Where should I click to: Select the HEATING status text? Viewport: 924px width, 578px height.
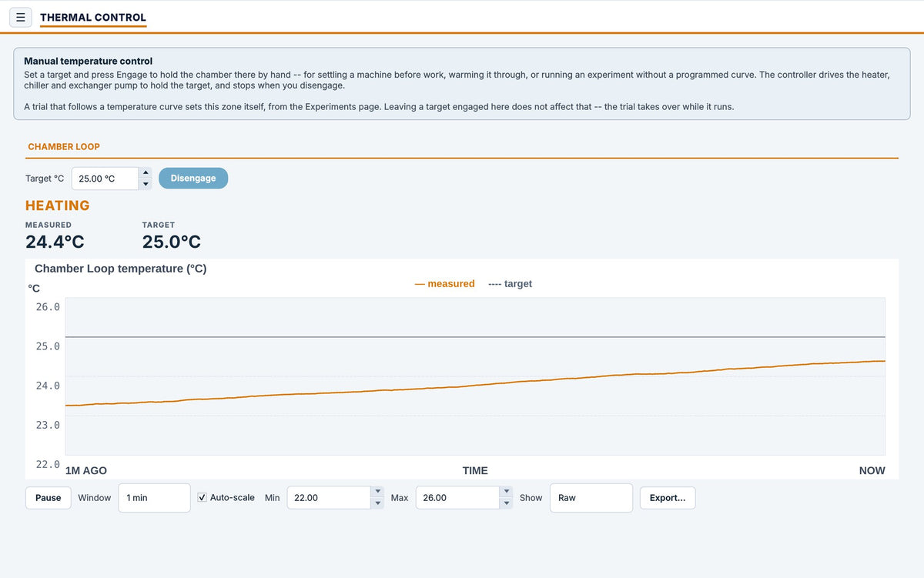(58, 205)
